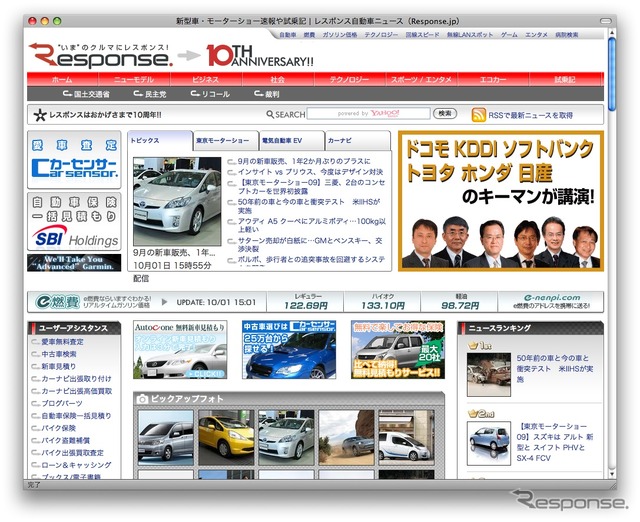Open 愛車無料査定 in user assistance
Image resolution: width=640 pixels, height=522 pixels.
62,342
